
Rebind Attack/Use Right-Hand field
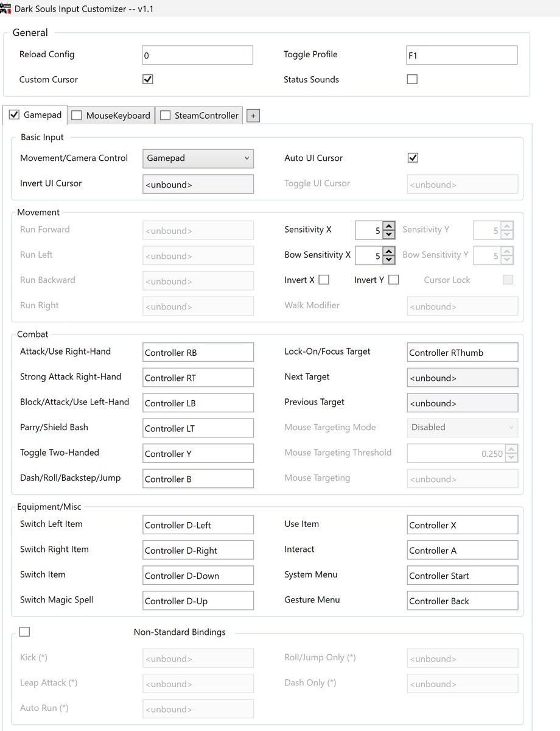[198, 352]
